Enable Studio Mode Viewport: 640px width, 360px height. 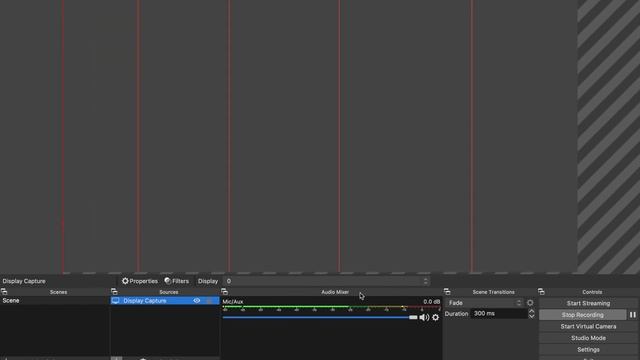click(588, 338)
